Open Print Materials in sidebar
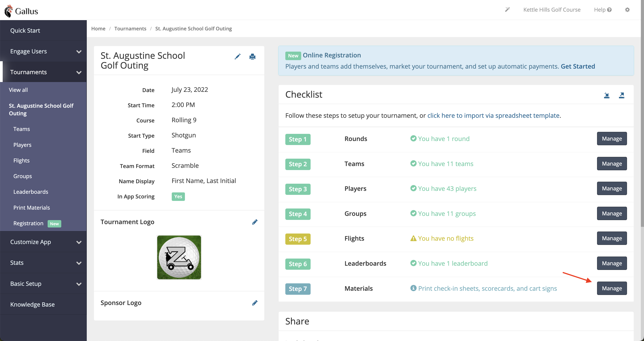Viewport: 644px width, 341px height. (32, 208)
